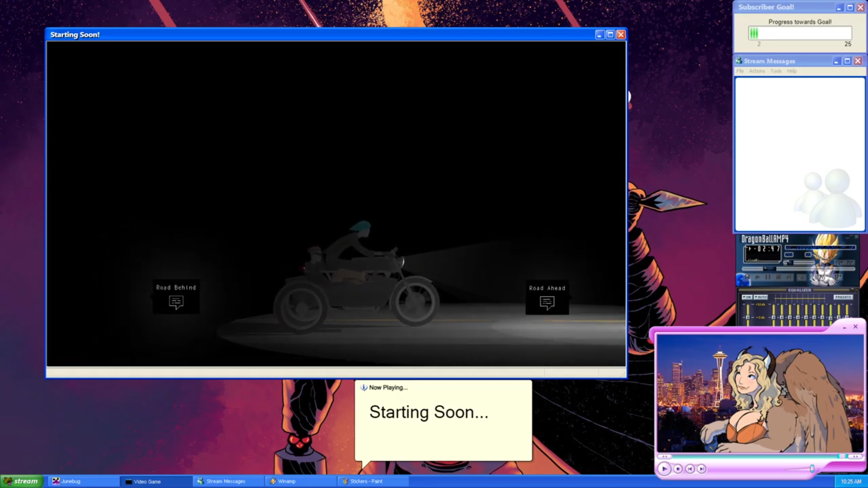Screen dimensions: 868x488
Task: Toggle equalizer ON button
Action: (x=746, y=297)
